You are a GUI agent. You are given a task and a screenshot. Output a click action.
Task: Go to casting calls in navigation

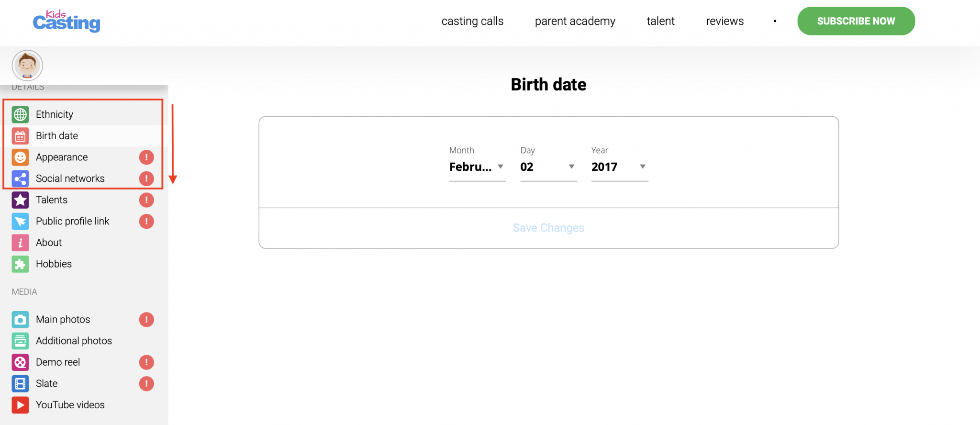[472, 21]
